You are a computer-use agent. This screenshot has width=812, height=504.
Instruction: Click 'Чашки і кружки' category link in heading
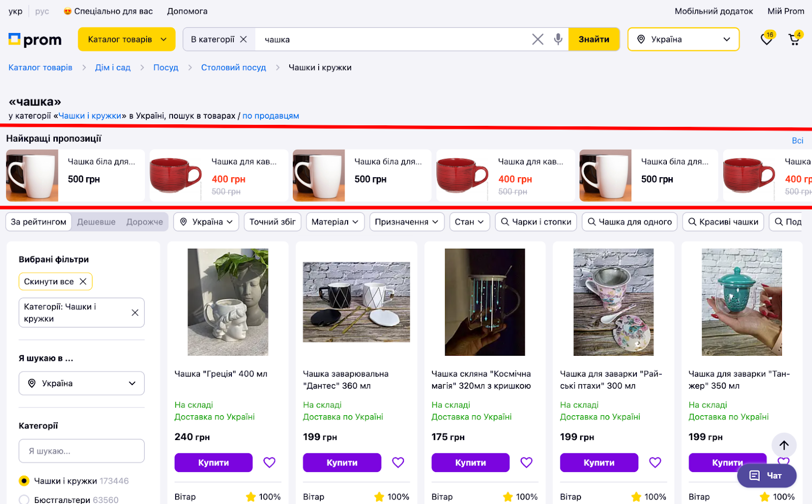[90, 116]
